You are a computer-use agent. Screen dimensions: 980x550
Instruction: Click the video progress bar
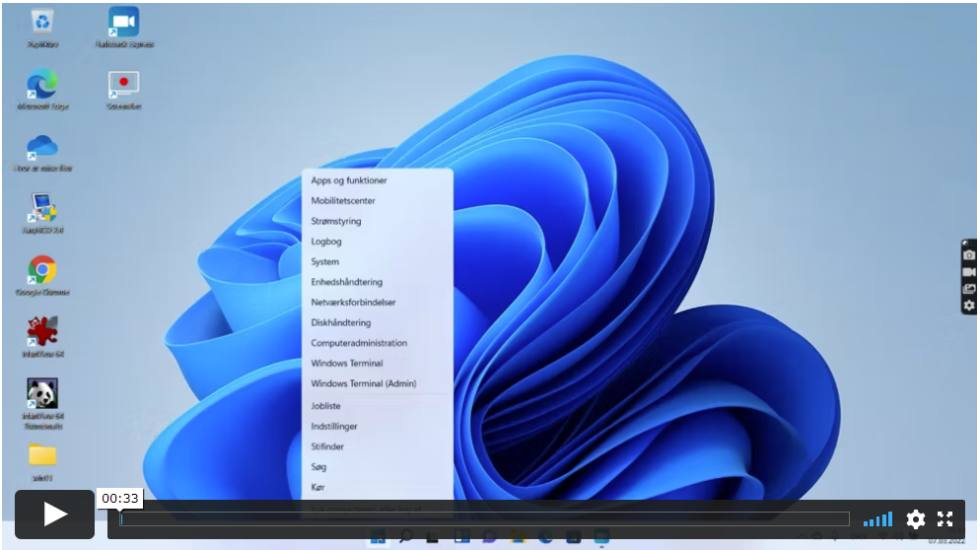[x=483, y=519]
